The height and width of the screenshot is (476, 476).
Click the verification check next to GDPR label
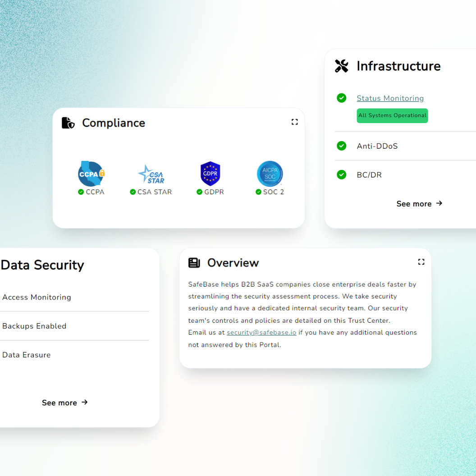click(198, 192)
